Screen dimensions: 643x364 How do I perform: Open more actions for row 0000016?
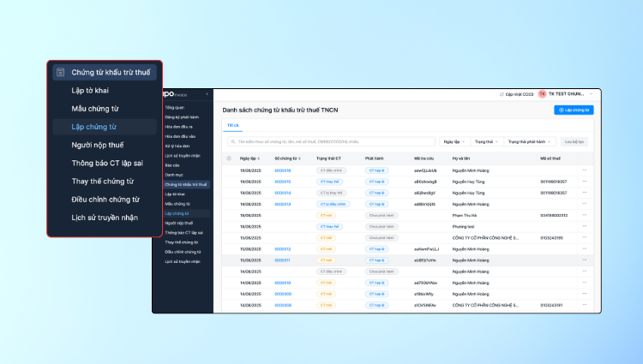coord(585,170)
